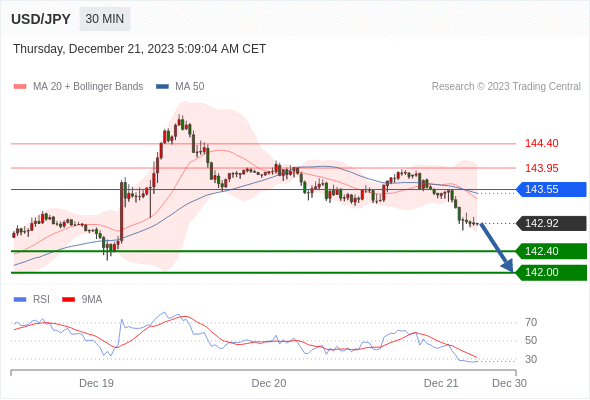Select the 143.95 resistance level label
590x400 pixels.
[541, 168]
